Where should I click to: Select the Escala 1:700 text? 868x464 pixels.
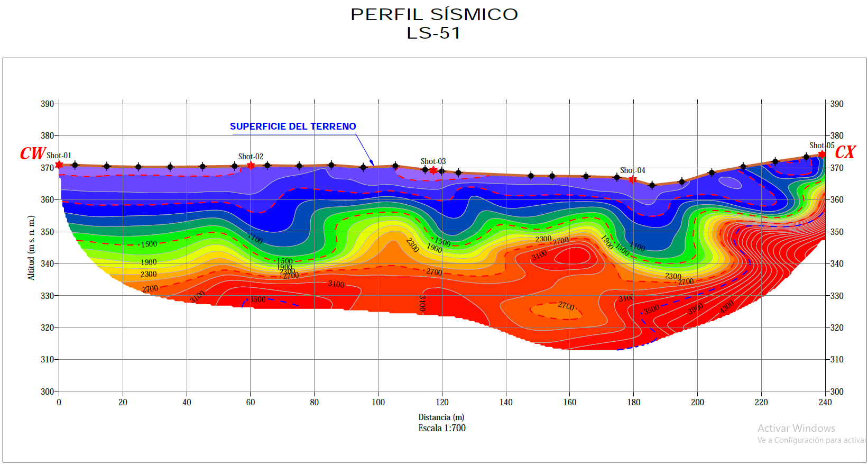click(442, 428)
